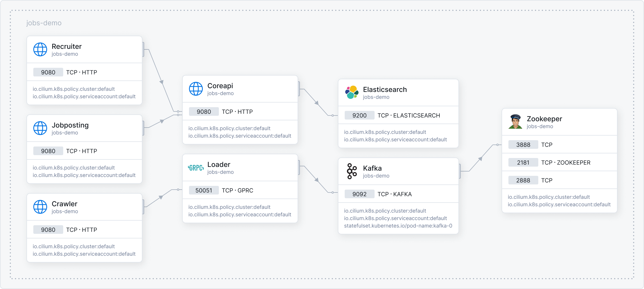
Task: Click the Recruiter globe icon
Action: click(x=40, y=49)
